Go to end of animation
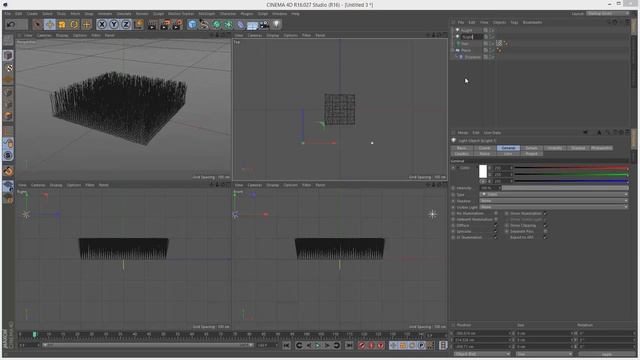640x360 pixels. 349,345
